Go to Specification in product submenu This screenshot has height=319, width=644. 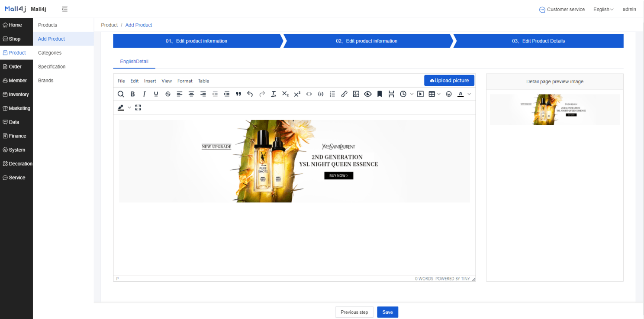[63, 67]
